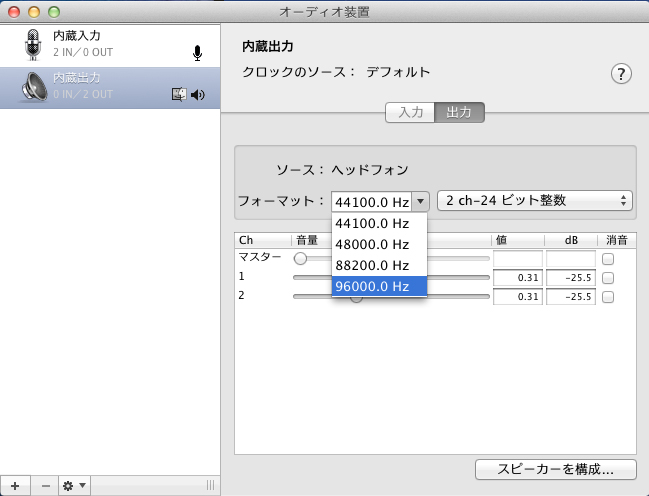
Task: Click channel 1 dB value field
Action: tap(570, 277)
